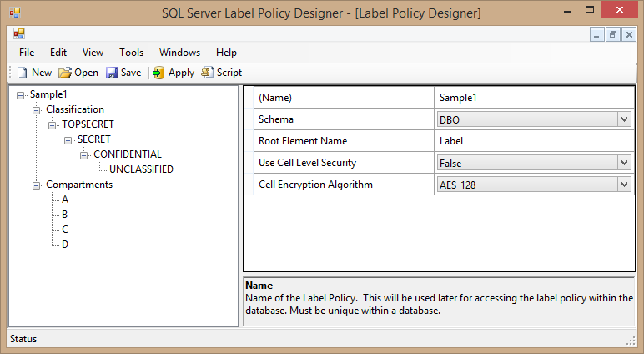Open the Use Cell Level Security dropdown
The width and height of the screenshot is (644, 354).
tap(624, 163)
